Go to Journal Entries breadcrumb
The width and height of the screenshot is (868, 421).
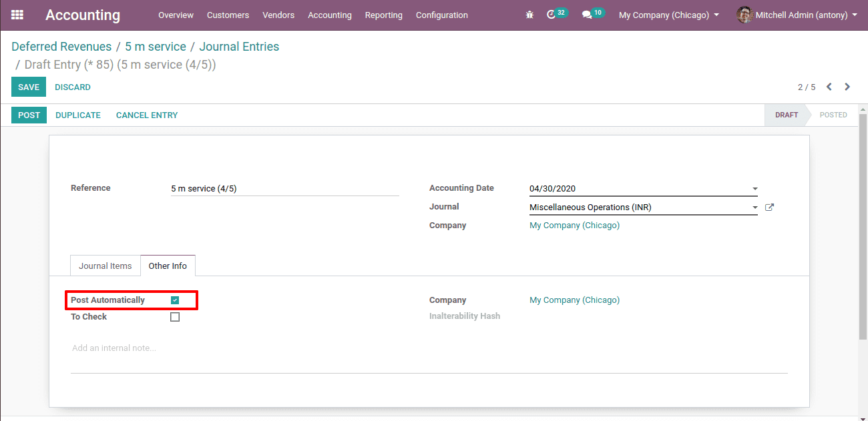point(239,47)
